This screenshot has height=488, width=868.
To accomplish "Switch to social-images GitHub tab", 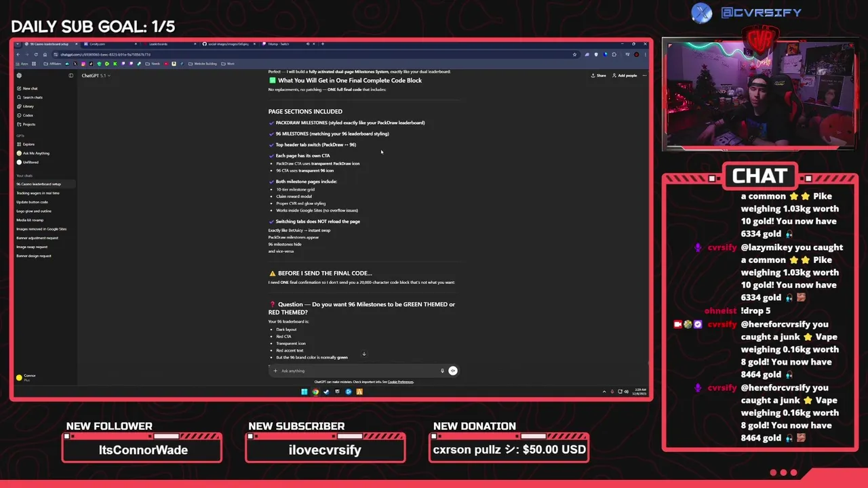I will click(x=229, y=44).
